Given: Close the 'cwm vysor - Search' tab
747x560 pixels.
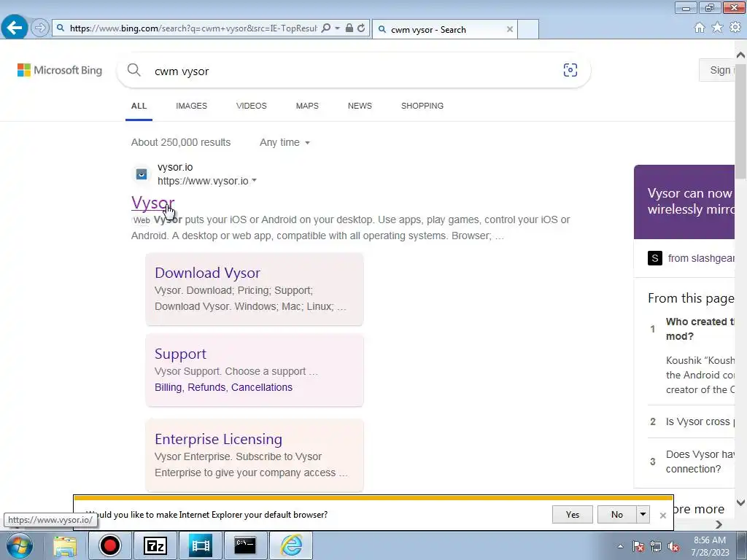Looking at the screenshot, I should point(510,29).
